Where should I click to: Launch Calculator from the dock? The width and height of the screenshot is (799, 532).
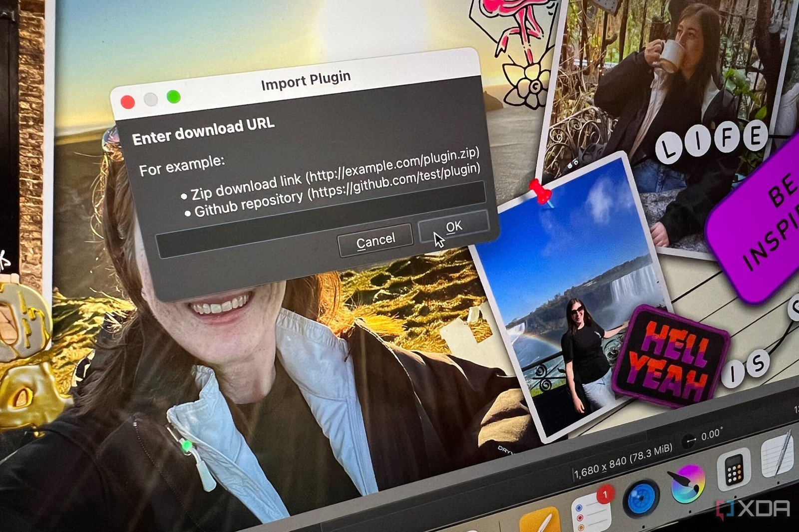click(x=733, y=471)
